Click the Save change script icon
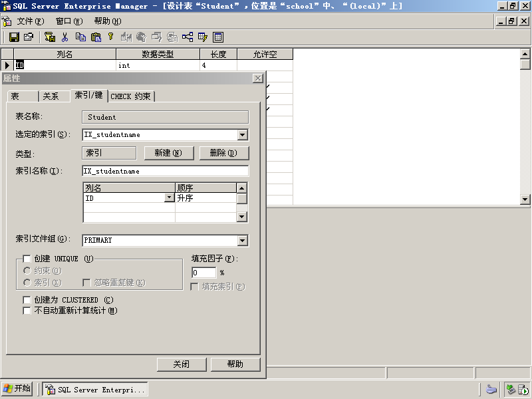 pyautogui.click(x=50, y=37)
